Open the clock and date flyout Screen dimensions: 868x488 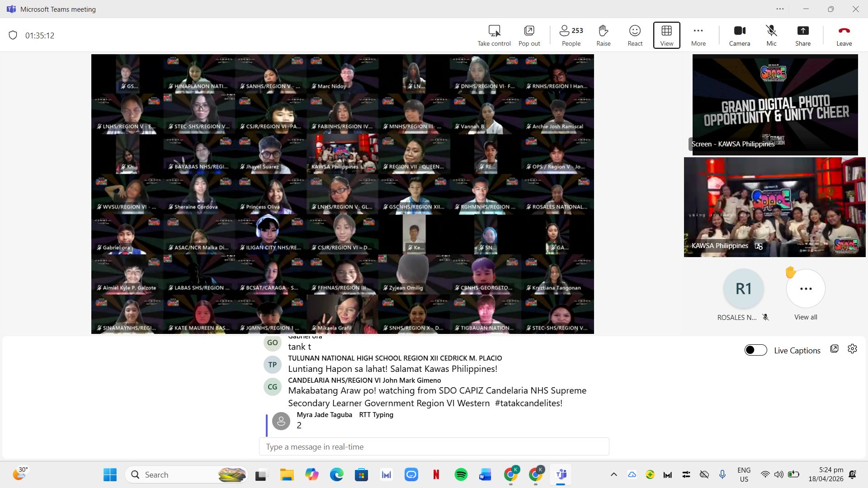[826, 474]
